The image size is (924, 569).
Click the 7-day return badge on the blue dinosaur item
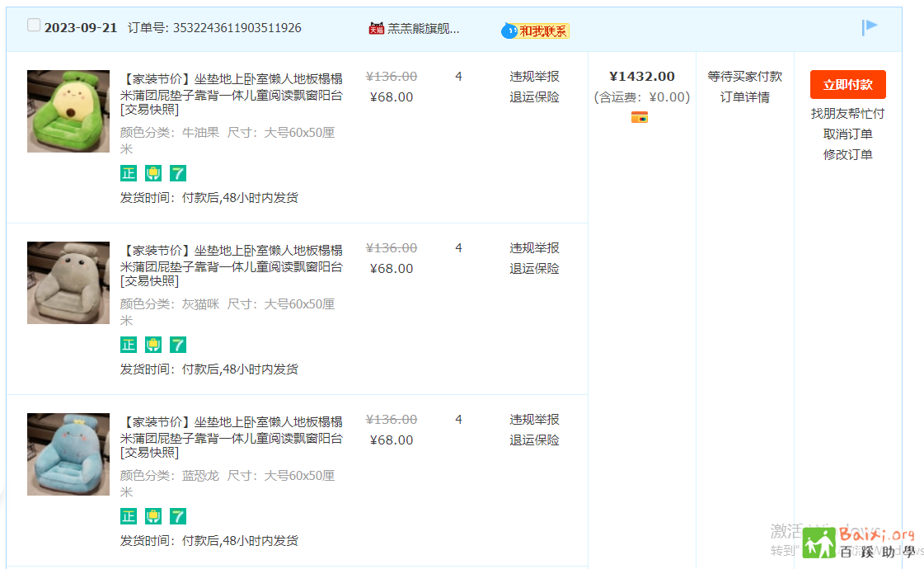coord(178,516)
